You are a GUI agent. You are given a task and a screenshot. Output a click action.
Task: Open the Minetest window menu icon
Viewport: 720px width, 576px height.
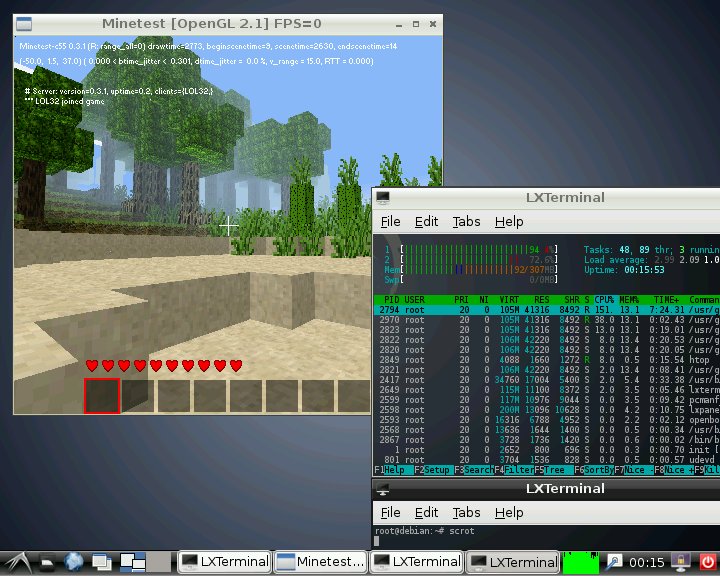pos(24,24)
